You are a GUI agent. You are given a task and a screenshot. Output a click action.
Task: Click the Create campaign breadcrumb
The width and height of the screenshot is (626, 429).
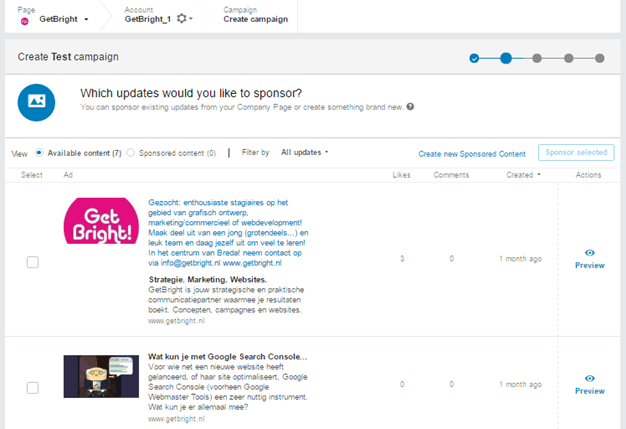[x=256, y=19]
